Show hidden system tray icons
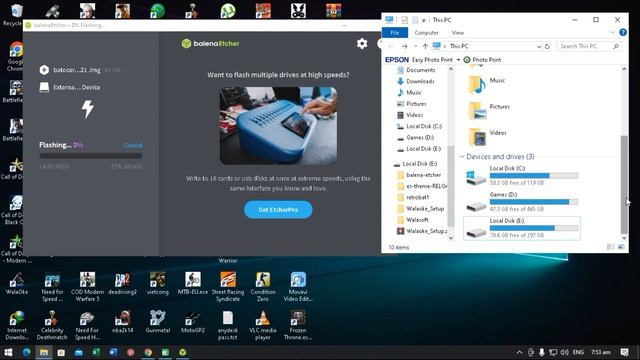 pyautogui.click(x=519, y=352)
